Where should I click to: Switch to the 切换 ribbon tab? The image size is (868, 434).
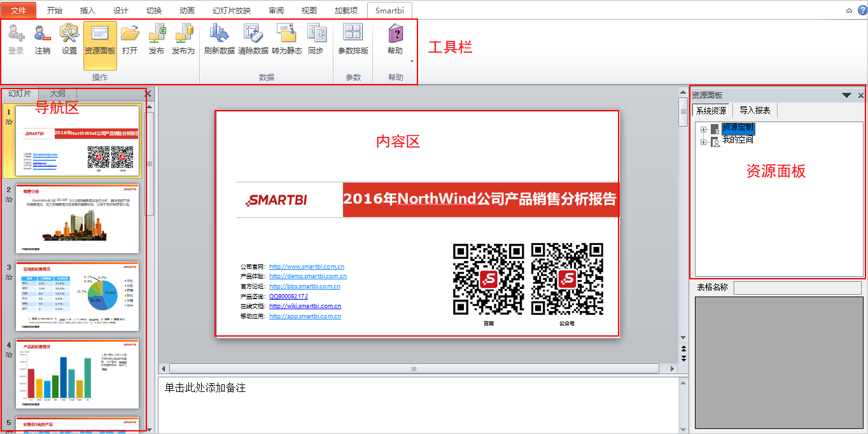pos(154,11)
